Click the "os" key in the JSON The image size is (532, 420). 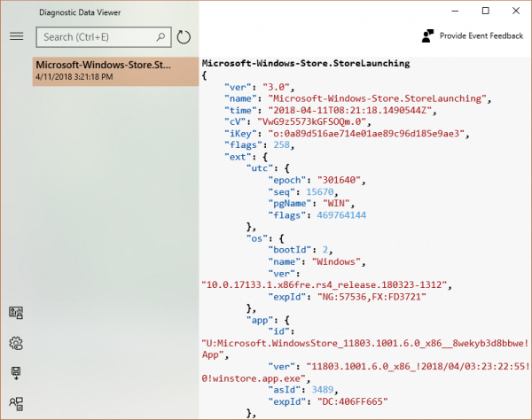[x=257, y=238]
